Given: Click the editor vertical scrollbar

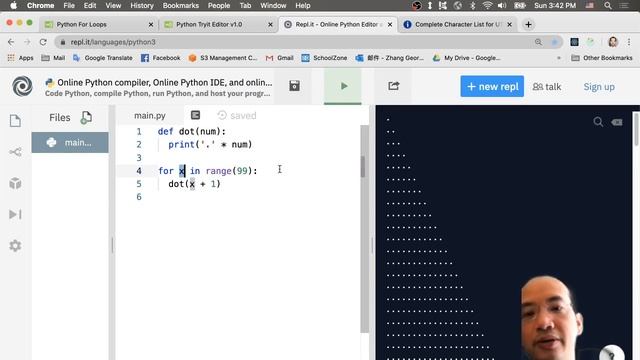Looking at the screenshot, I should (x=363, y=167).
